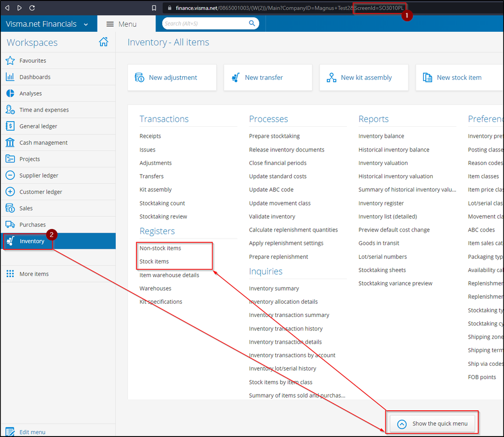This screenshot has height=437, width=504.
Task: Click the Analyses pie chart icon
Action: (10, 93)
